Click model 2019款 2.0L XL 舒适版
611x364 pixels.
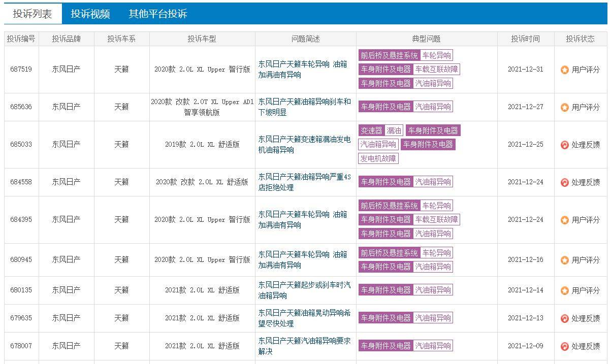(x=202, y=145)
